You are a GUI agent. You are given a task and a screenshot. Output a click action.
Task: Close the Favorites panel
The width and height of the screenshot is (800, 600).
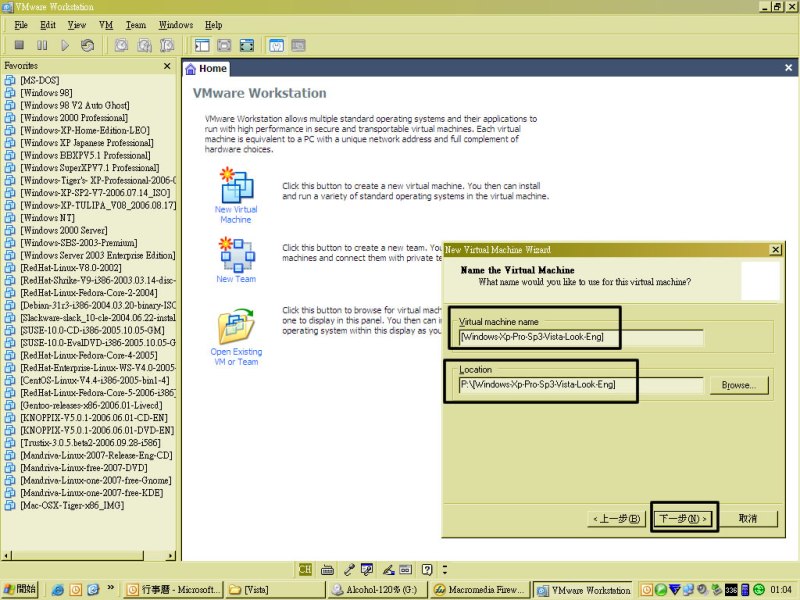click(167, 66)
